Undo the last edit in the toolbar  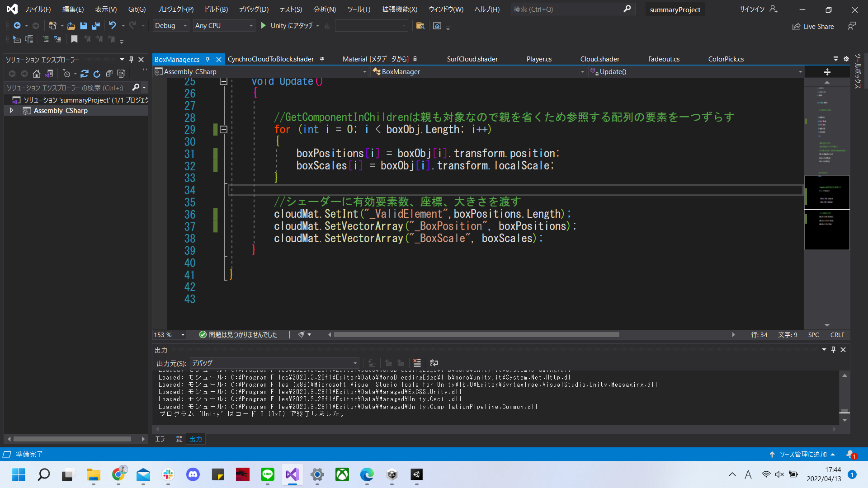113,26
